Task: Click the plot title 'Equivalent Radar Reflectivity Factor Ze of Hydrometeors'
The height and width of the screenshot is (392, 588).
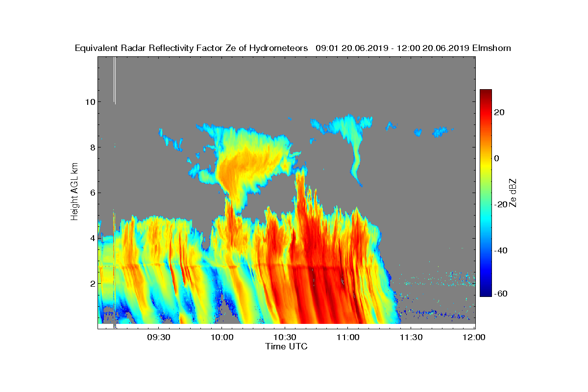Action: (x=191, y=48)
